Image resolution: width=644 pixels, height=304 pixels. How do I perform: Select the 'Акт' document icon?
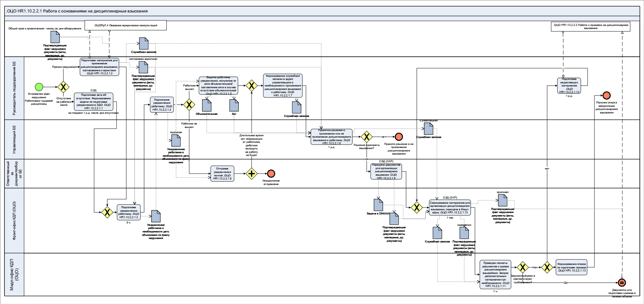point(234,105)
